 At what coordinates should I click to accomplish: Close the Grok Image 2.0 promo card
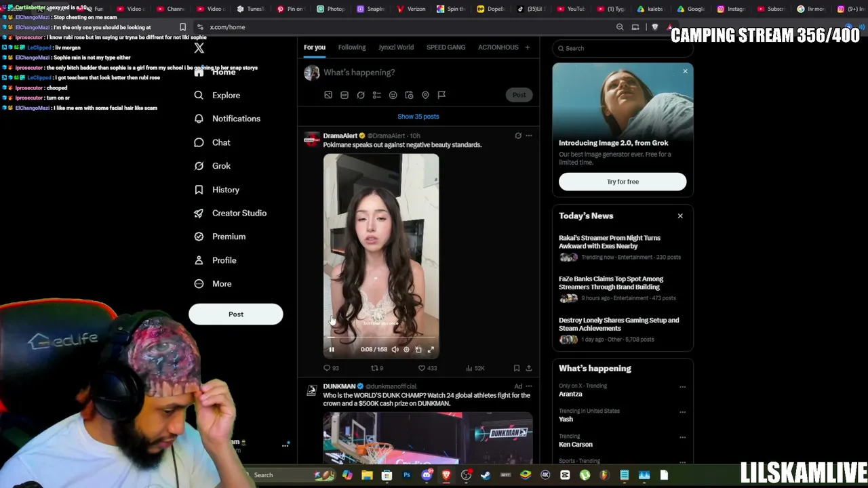pyautogui.click(x=685, y=71)
